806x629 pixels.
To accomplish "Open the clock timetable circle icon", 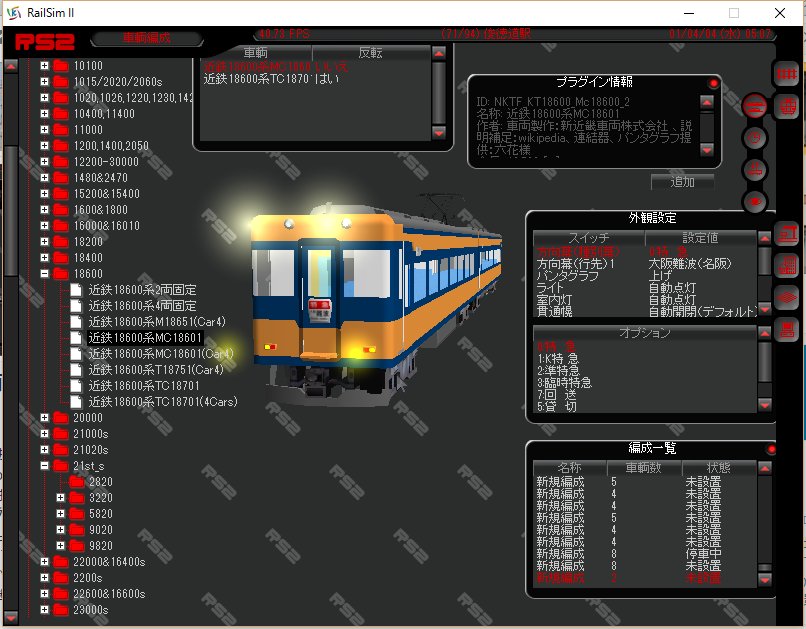I will [x=755, y=138].
